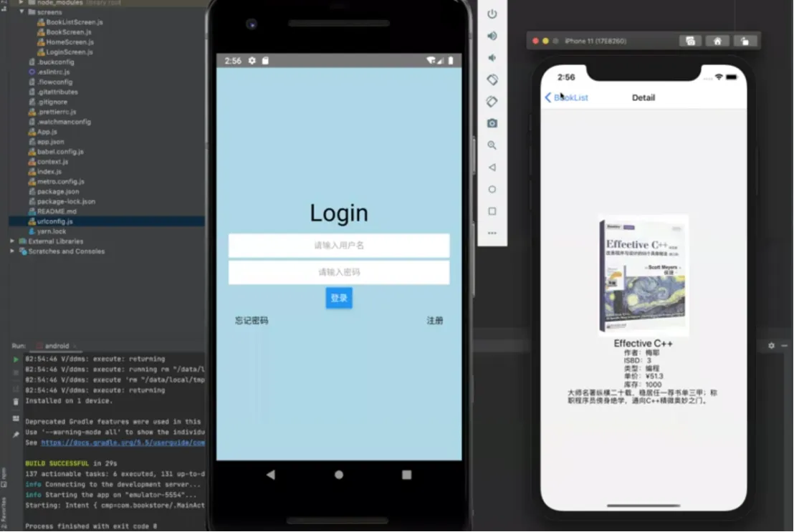Tap the Effective C++ book cover image
Image resolution: width=794 pixels, height=532 pixels.
click(643, 275)
